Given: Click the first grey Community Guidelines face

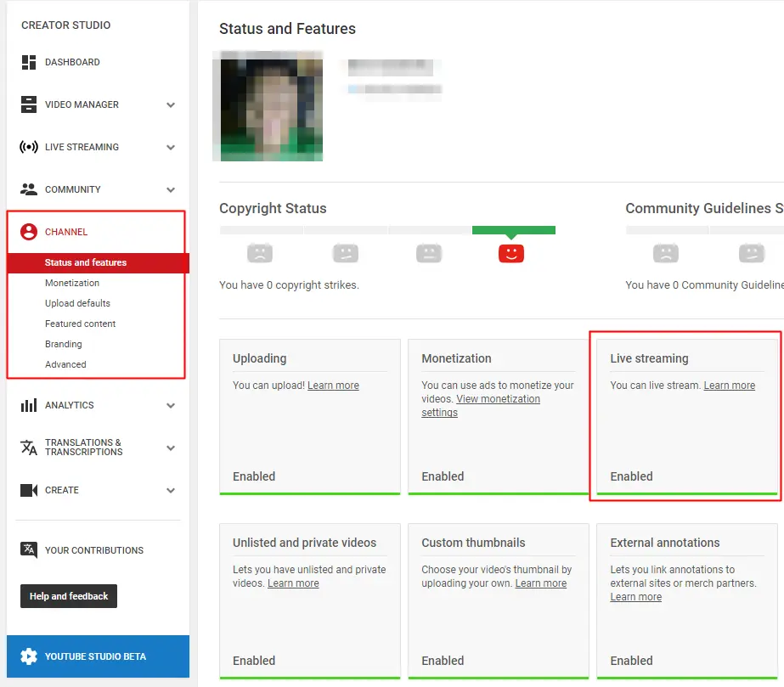Looking at the screenshot, I should tap(665, 253).
